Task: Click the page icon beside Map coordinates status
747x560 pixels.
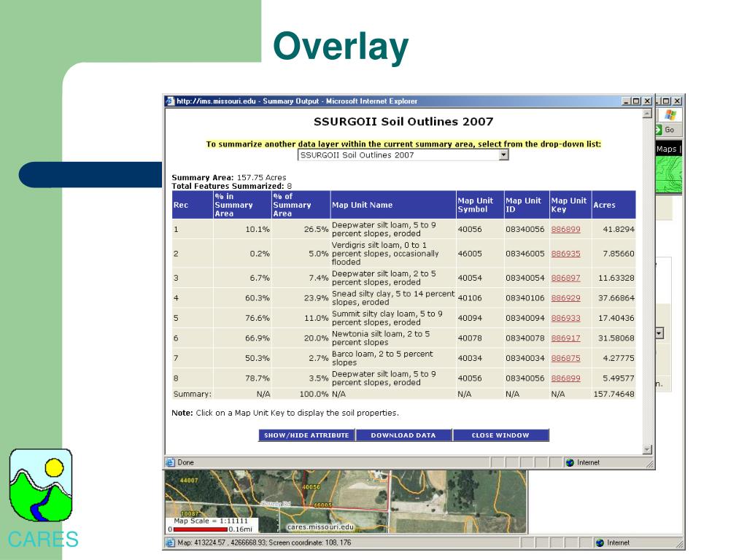Action: 170,542
